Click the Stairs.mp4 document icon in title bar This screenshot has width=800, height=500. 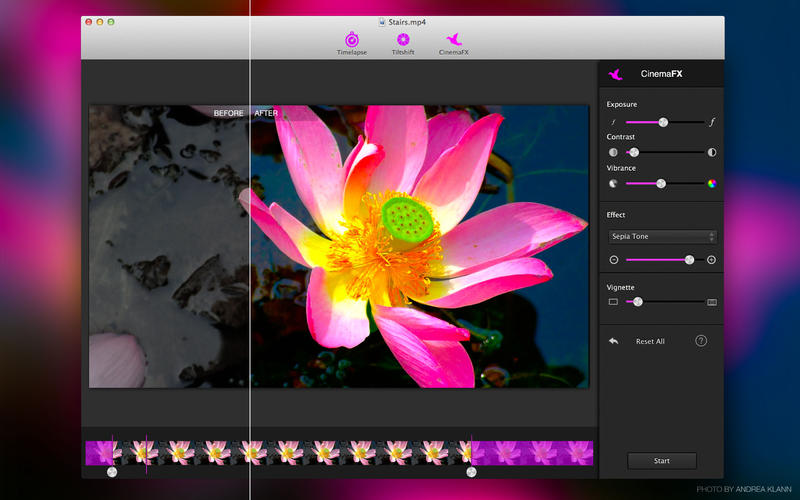pos(382,22)
